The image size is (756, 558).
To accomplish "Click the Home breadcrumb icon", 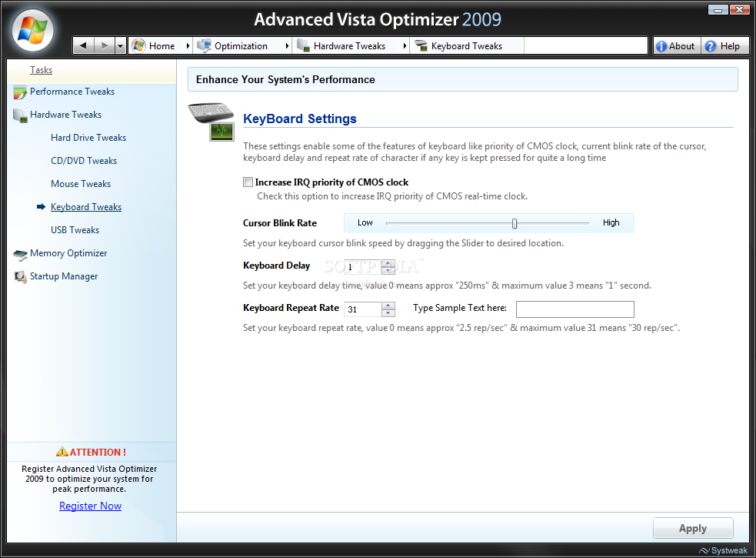I will (138, 46).
